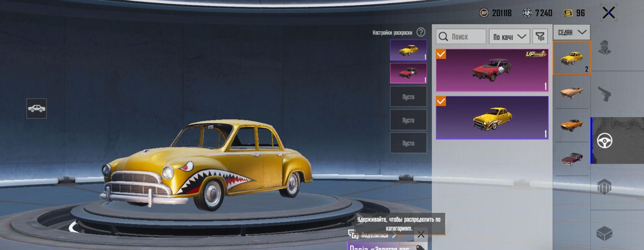The height and width of the screenshot is (250, 644).
Task: Open the 'По каче' sort dropdown
Action: coord(509,36)
